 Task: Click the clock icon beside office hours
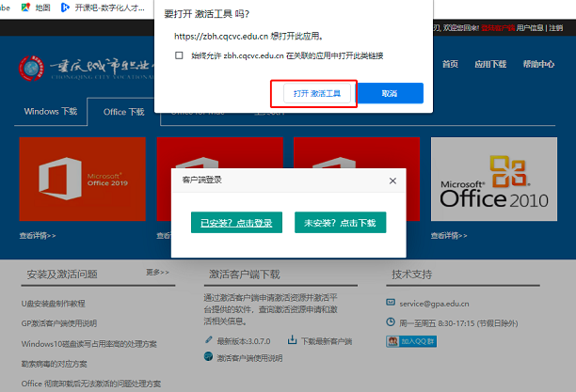pos(391,321)
